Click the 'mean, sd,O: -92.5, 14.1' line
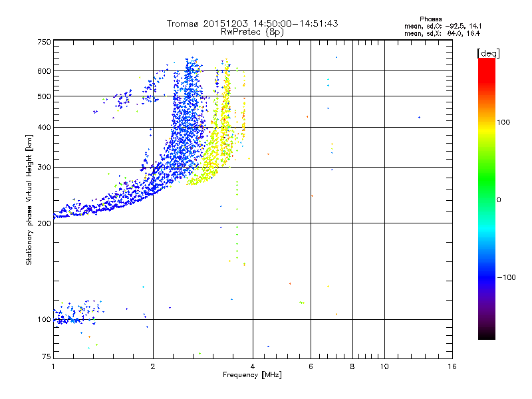532x399 pixels. point(443,26)
